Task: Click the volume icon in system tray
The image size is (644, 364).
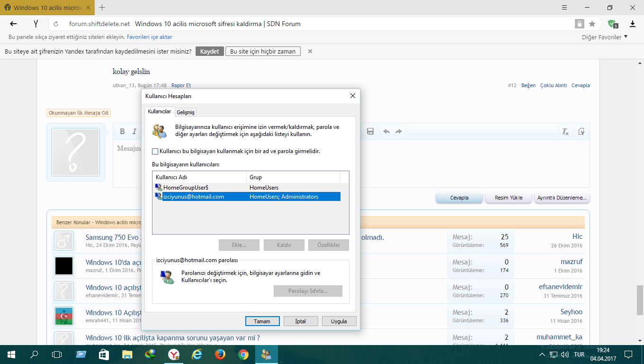Action: click(564, 354)
